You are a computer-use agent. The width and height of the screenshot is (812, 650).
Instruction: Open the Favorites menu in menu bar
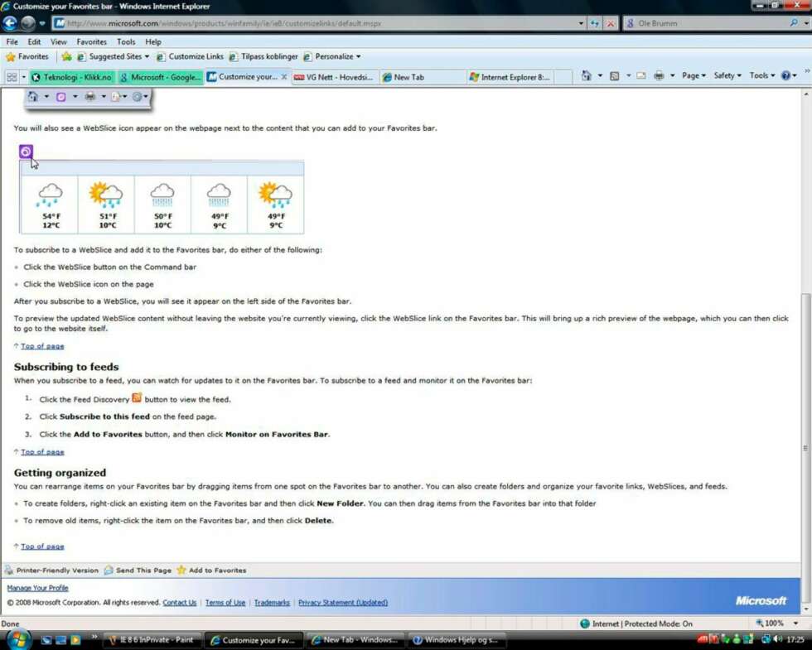click(x=92, y=42)
